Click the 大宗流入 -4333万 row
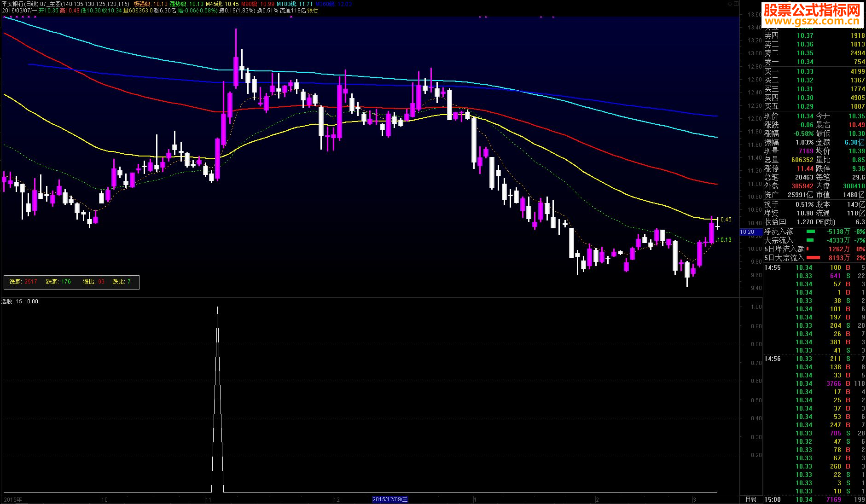This screenshot has width=866, height=504. (814, 240)
